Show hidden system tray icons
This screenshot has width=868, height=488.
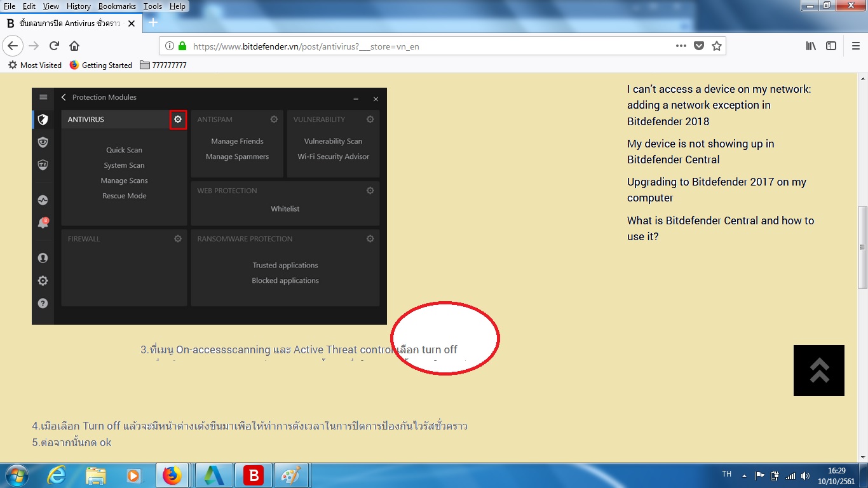tap(743, 475)
